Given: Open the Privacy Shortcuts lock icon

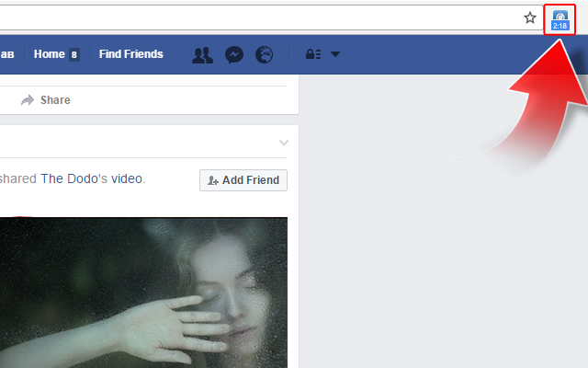Looking at the screenshot, I should [x=313, y=54].
